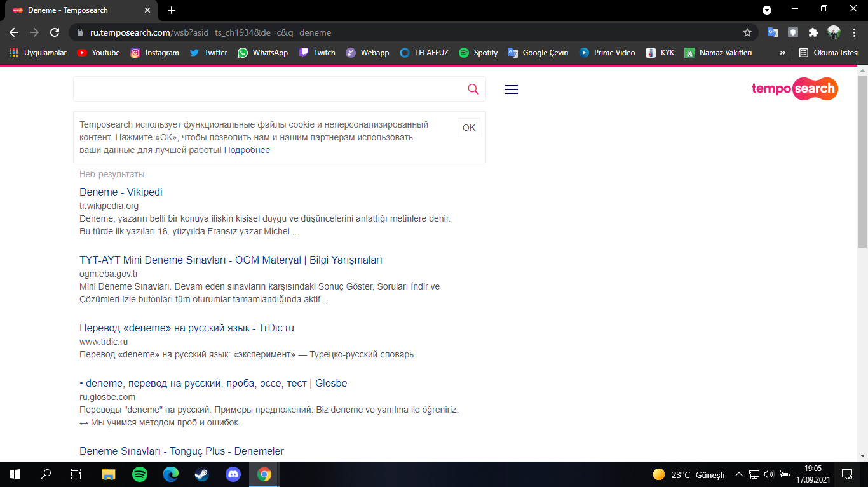The width and height of the screenshot is (868, 487).
Task: Open Okuma listesi reading list
Action: [x=829, y=53]
